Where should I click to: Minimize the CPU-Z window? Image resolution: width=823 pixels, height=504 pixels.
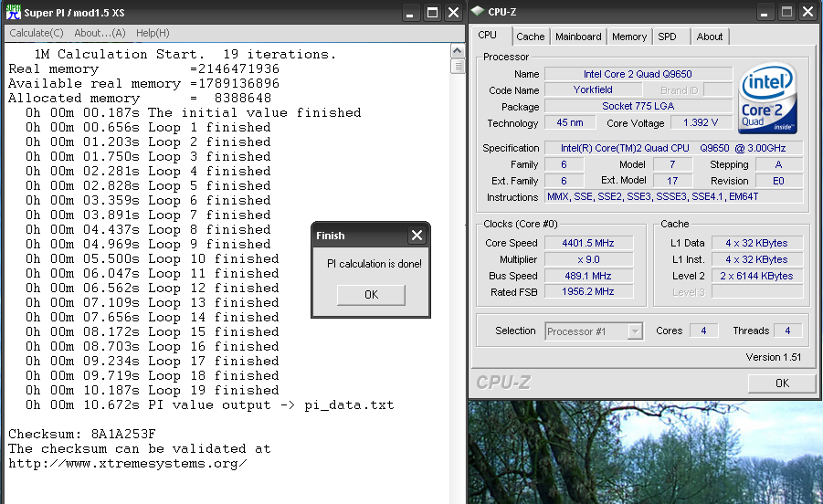pyautogui.click(x=765, y=12)
